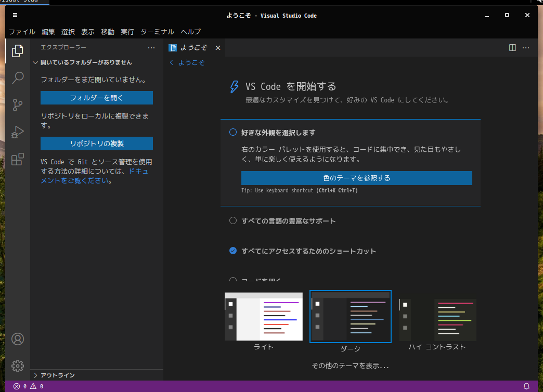Open the ヘルプ menu
Image resolution: width=543 pixels, height=392 pixels.
(x=190, y=32)
